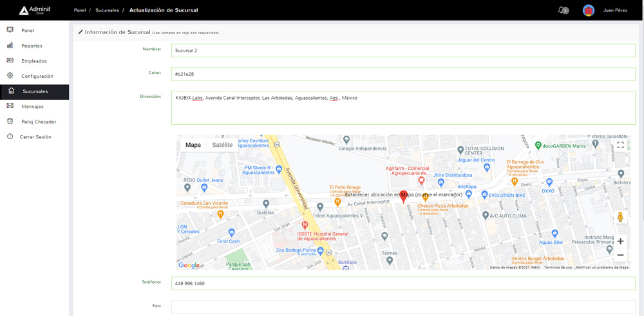This screenshot has height=316, width=644.
Task: Switch map to Satélite view
Action: (x=222, y=145)
